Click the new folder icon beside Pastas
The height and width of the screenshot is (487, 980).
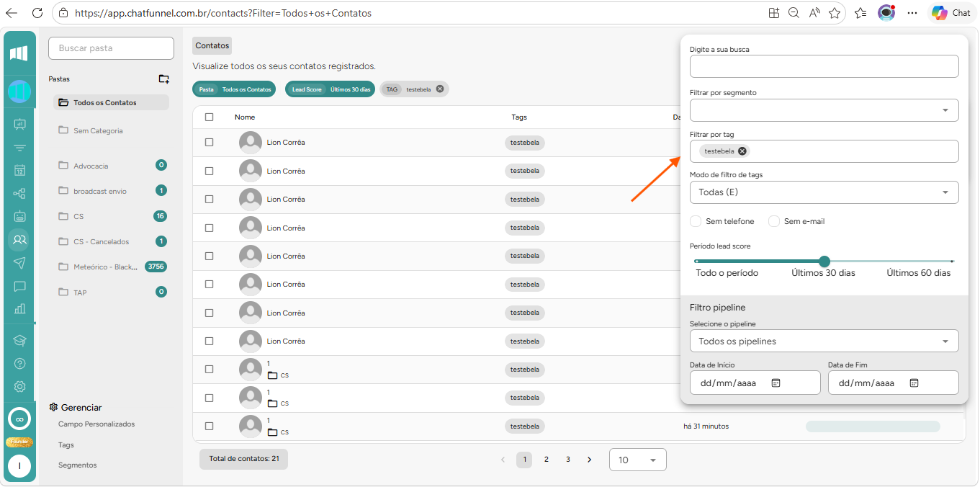pos(163,79)
